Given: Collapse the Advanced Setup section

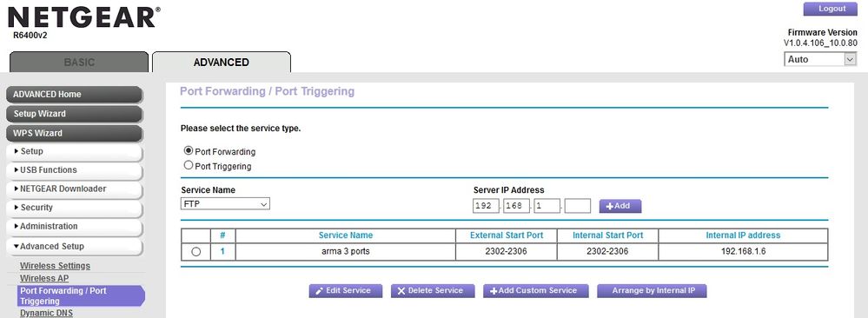Looking at the screenshot, I should point(74,247).
